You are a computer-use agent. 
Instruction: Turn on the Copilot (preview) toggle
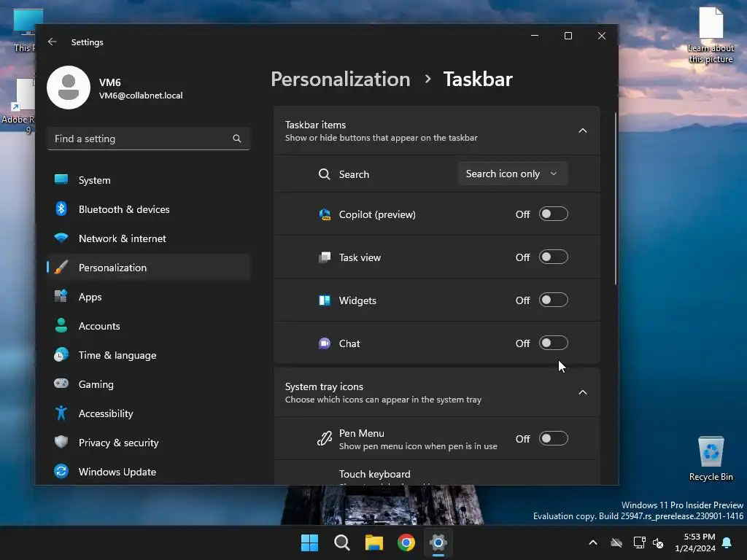553,214
